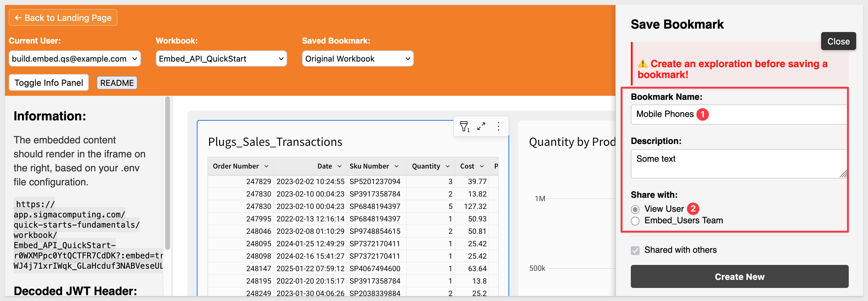Viewport: 868px width, 301px height.
Task: Click the 500k axis label on chart
Action: point(537,269)
